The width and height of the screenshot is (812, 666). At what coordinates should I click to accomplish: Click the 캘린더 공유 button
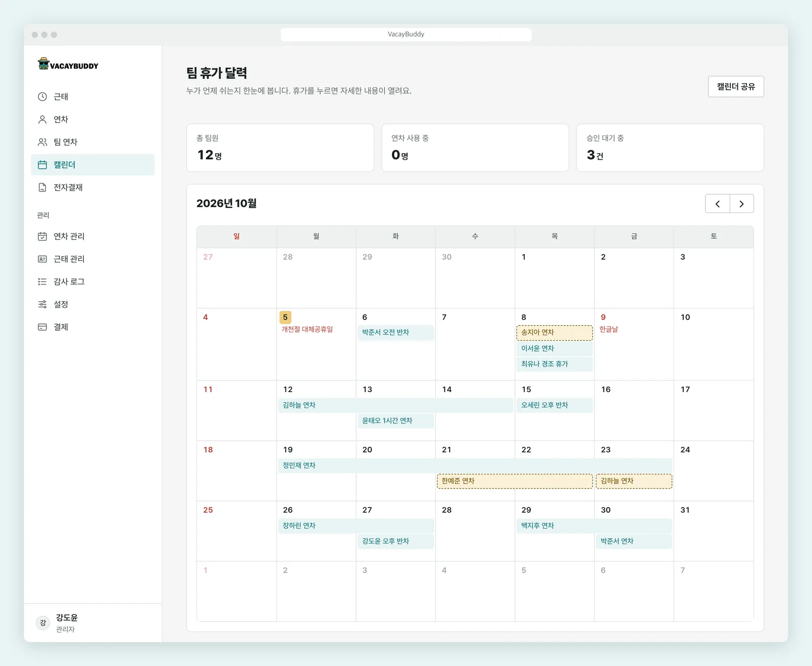click(736, 87)
